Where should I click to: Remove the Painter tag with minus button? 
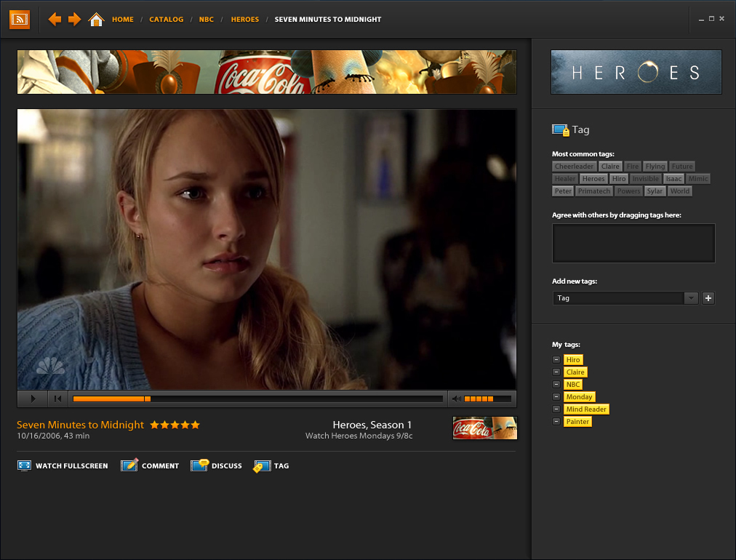556,421
